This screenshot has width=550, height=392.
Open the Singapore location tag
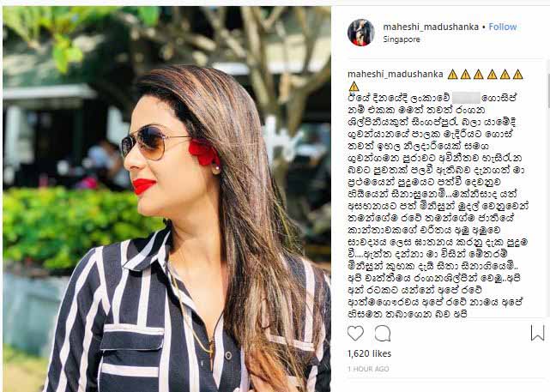tap(402, 39)
